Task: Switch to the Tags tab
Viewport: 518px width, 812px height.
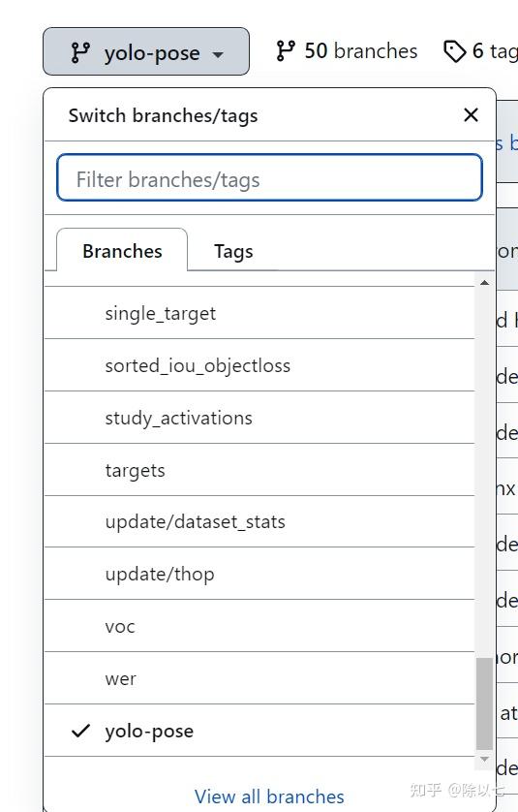Action: click(233, 251)
